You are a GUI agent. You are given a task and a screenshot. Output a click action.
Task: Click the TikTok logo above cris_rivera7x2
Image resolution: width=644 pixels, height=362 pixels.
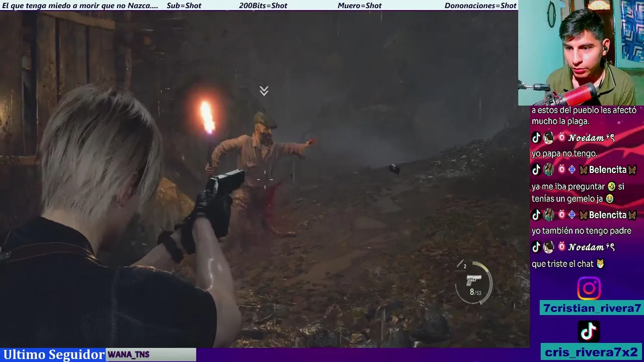(589, 331)
